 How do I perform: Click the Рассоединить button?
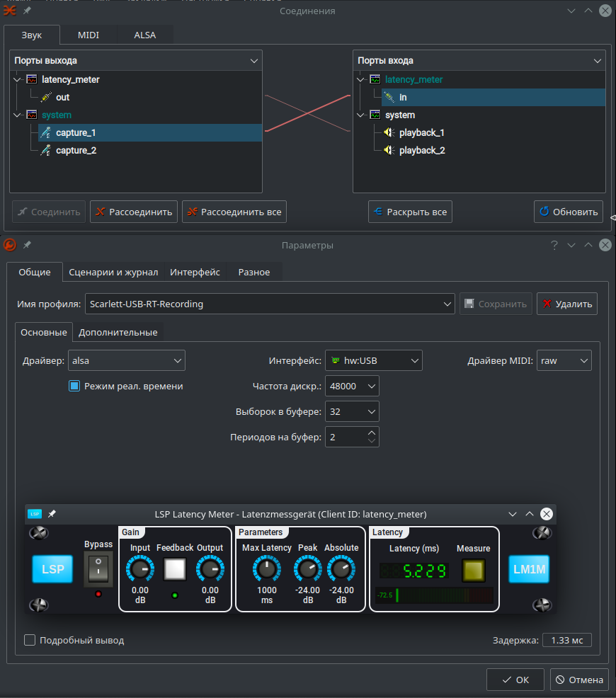(134, 212)
